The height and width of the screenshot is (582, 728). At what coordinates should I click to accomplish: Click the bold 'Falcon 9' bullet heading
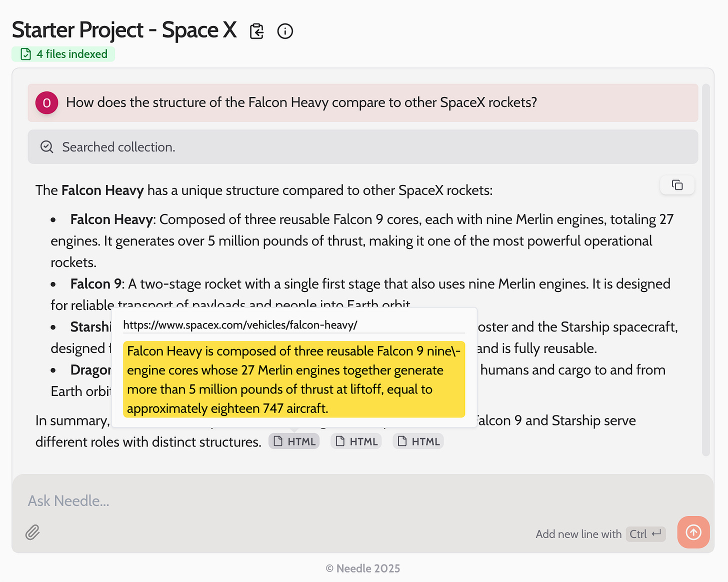(x=96, y=284)
